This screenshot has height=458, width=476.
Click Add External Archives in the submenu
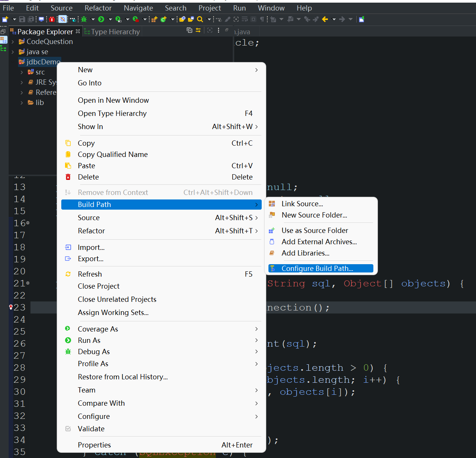coord(320,242)
